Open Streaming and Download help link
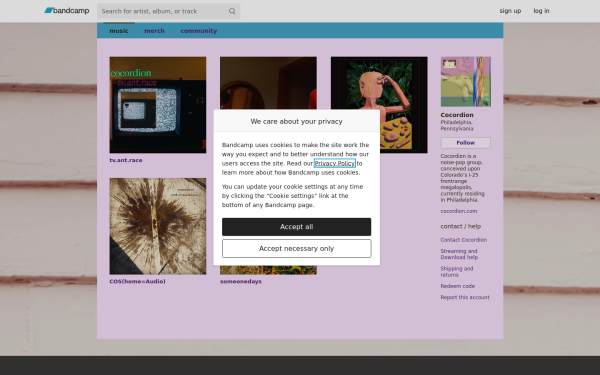Viewport: 600px width, 375px height. tap(459, 254)
